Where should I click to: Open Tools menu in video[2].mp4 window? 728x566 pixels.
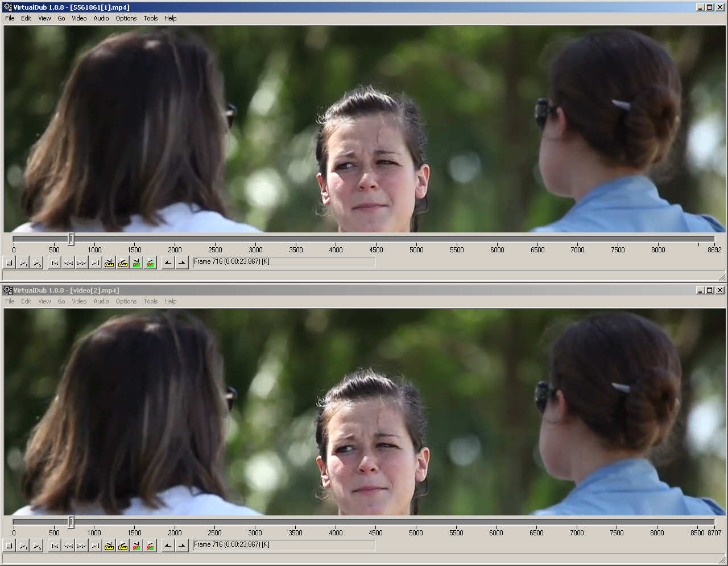click(151, 301)
